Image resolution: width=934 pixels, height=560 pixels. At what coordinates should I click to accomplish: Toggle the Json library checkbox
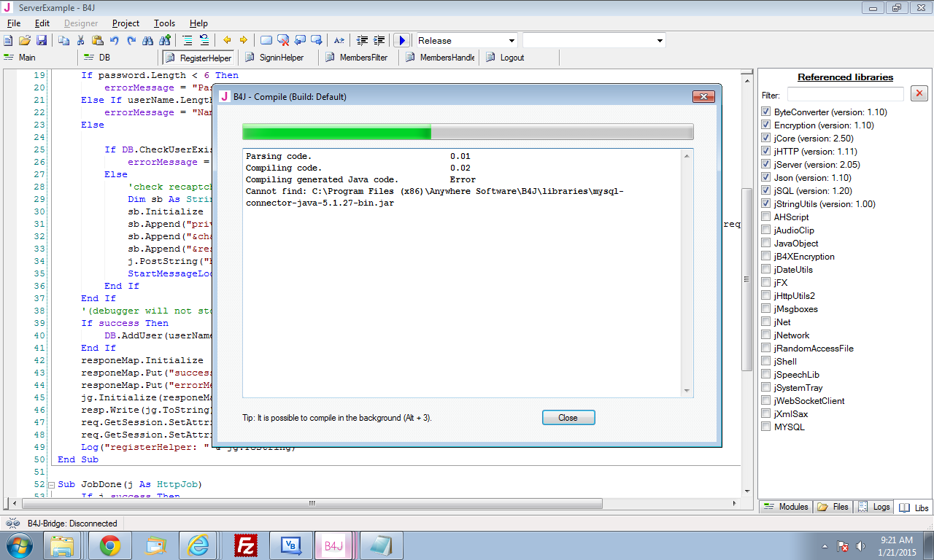765,178
